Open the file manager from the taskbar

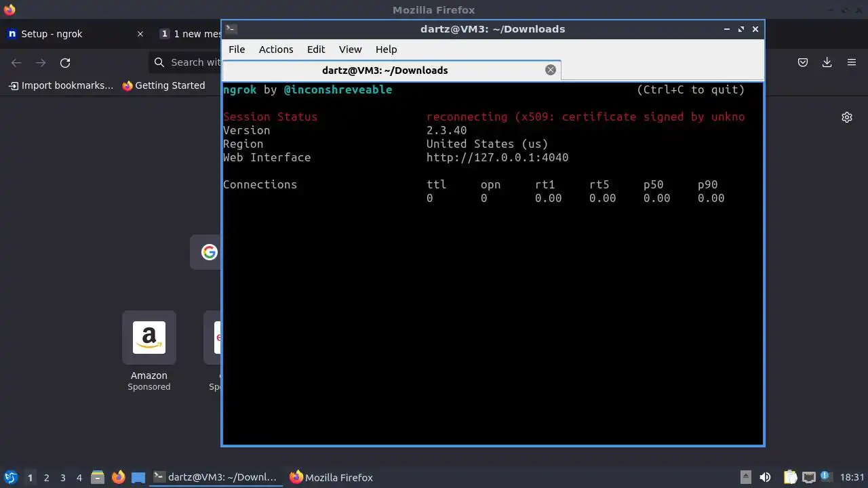click(x=98, y=477)
